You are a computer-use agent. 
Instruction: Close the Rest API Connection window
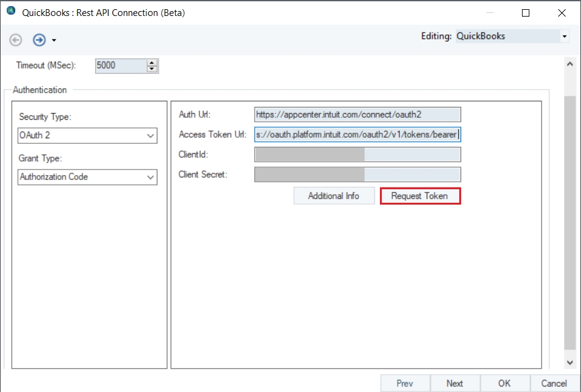tap(562, 13)
